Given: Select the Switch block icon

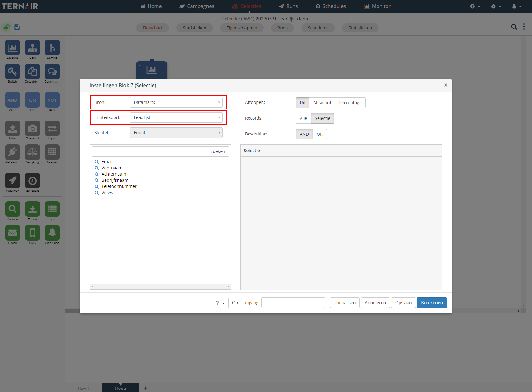Looking at the screenshot, I should [x=12, y=71].
